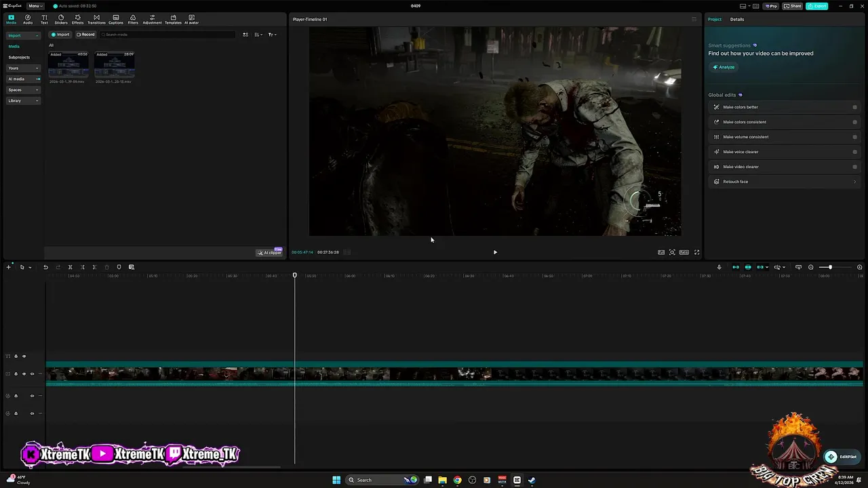Click in the Search media field
The image size is (868, 488).
pyautogui.click(x=167, y=35)
